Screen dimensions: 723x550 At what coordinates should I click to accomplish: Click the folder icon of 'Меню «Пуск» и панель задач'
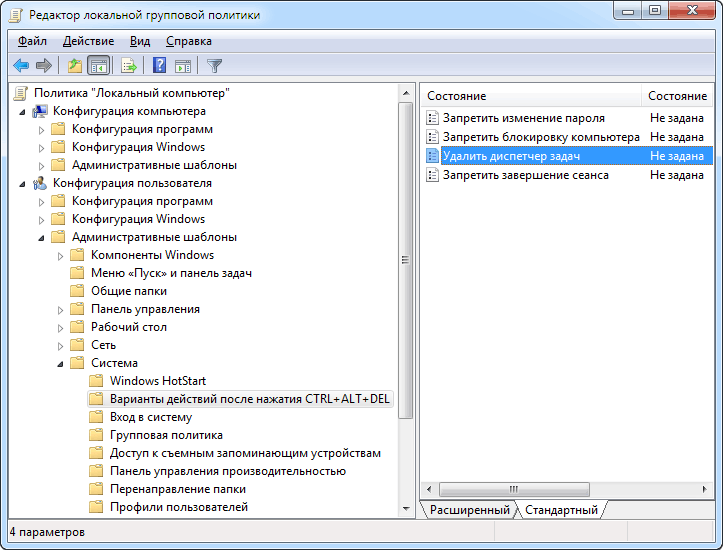click(77, 273)
